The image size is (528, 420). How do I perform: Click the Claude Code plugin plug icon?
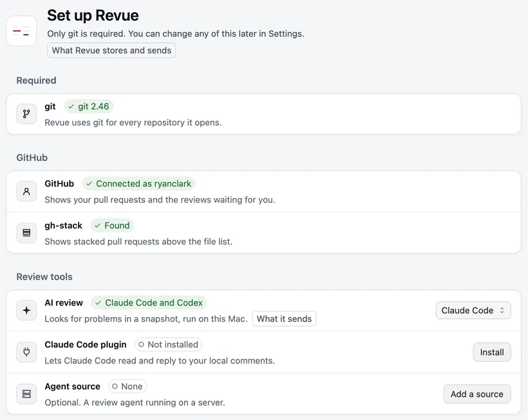26,352
